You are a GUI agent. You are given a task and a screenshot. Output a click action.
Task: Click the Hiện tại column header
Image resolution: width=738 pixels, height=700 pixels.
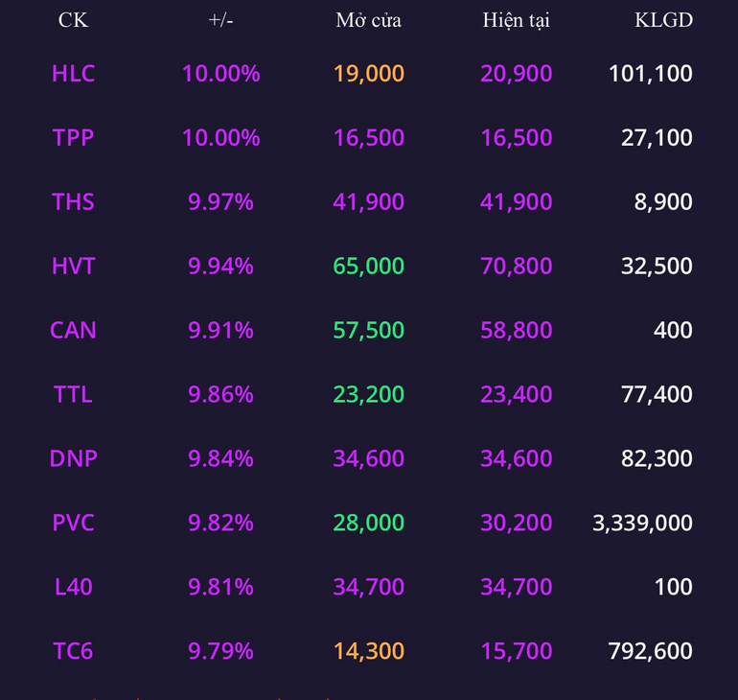click(x=516, y=21)
